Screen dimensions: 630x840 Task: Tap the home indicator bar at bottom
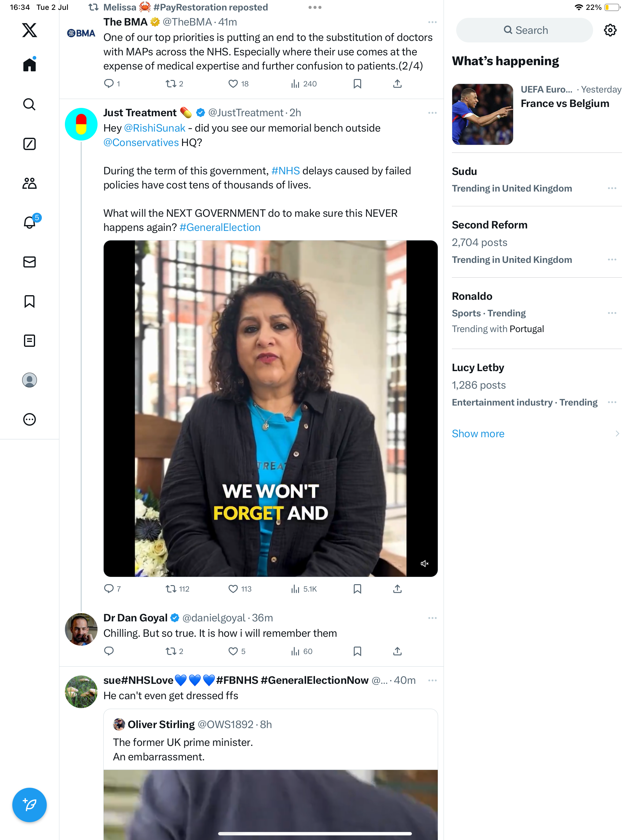coord(315,834)
